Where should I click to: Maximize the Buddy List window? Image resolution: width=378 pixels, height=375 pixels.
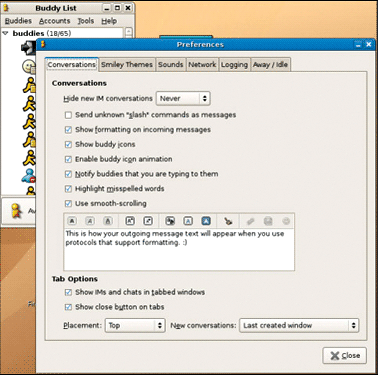117,8
